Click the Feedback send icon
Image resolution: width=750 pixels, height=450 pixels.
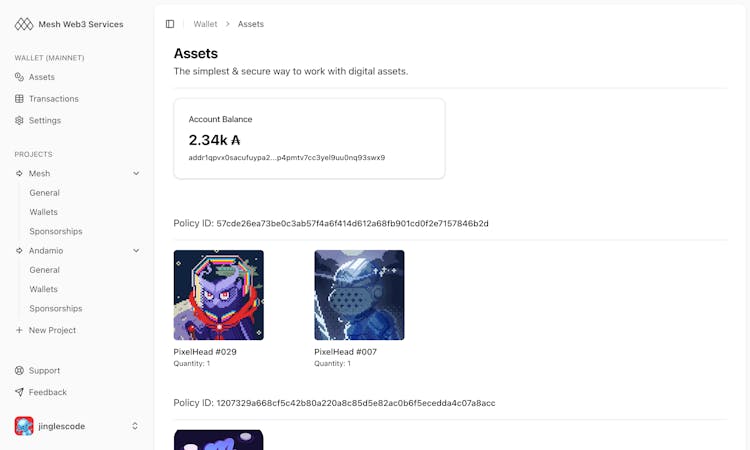(19, 393)
